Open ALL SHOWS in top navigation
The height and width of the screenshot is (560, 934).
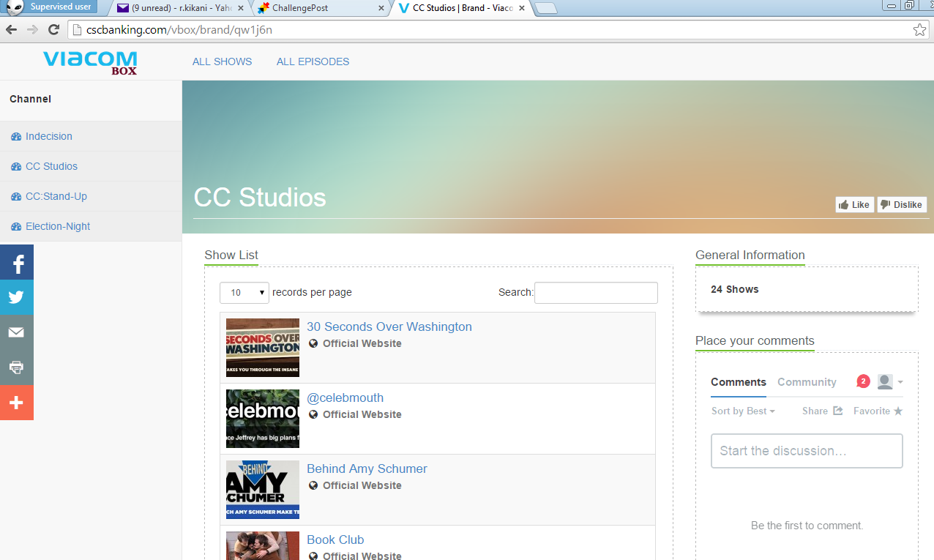click(x=223, y=61)
